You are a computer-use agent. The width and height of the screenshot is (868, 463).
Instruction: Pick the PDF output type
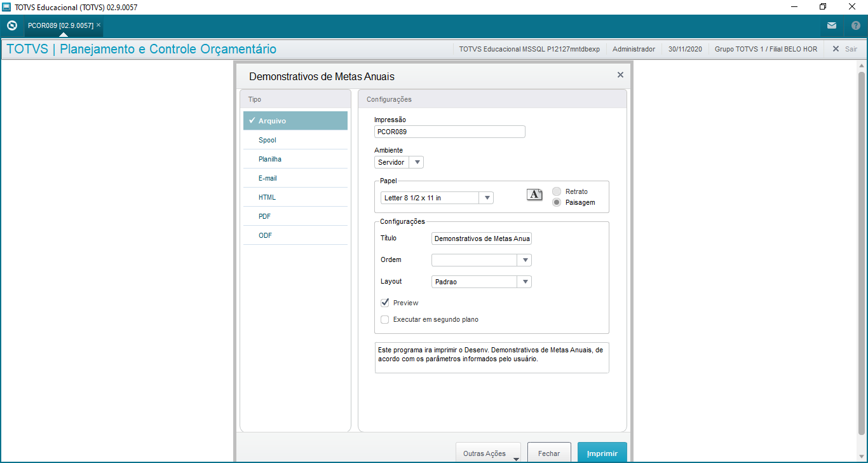(x=295, y=216)
